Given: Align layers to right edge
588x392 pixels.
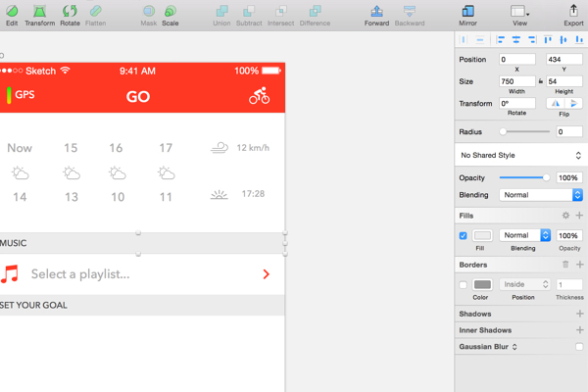Looking at the screenshot, I should (532, 39).
